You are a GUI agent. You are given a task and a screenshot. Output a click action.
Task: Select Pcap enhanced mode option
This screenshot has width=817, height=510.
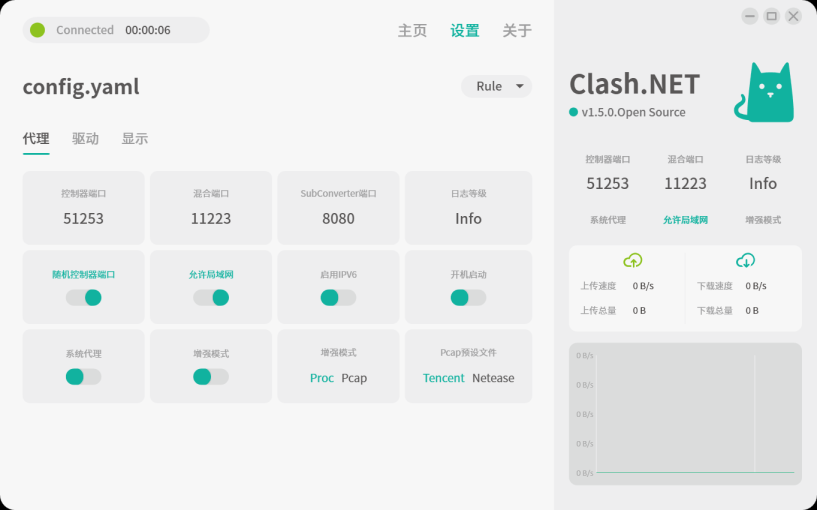pos(354,378)
